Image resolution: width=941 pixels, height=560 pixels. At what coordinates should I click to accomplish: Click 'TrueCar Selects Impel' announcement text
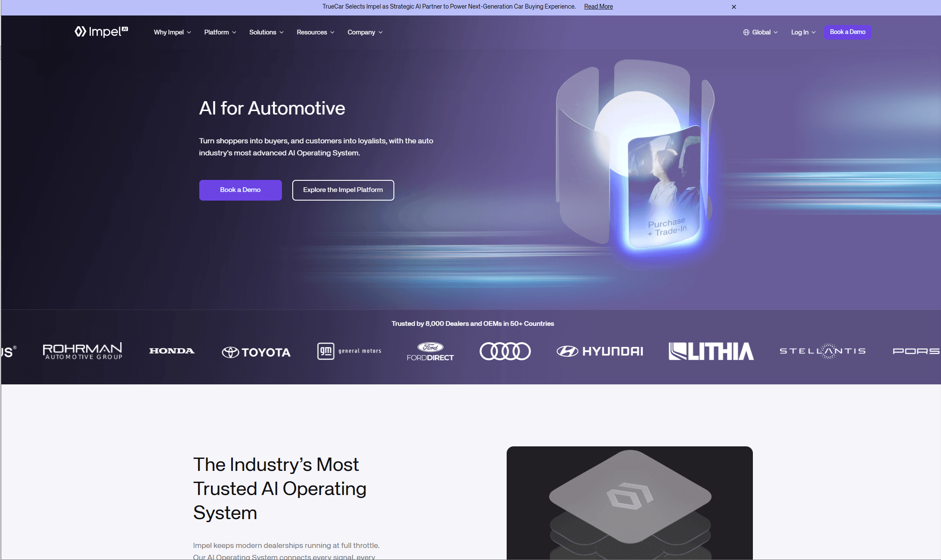(449, 6)
